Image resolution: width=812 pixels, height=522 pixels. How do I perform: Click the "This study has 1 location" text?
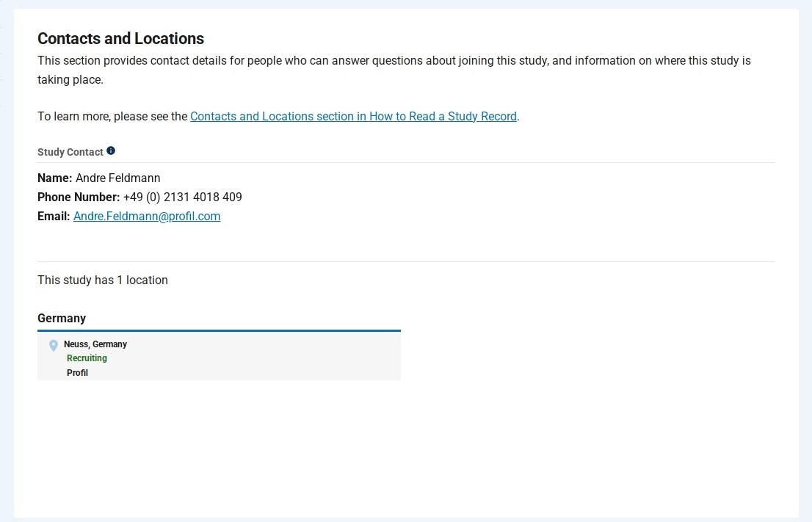point(103,280)
